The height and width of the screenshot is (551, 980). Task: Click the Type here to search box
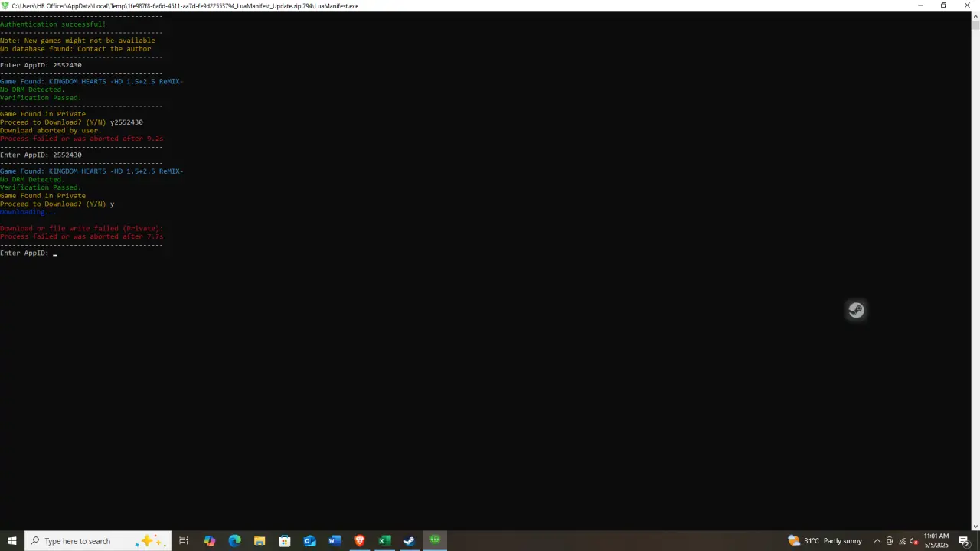tap(98, 541)
